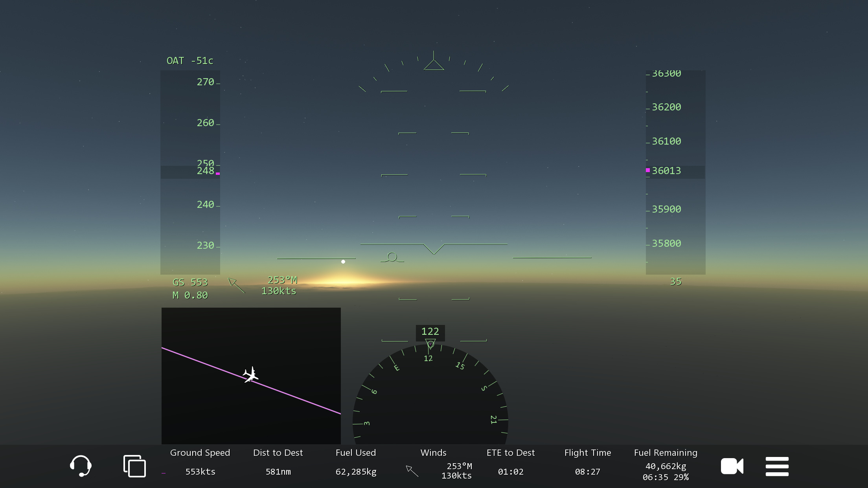Viewport: 868px width, 488px height.
Task: Open the ATC headset communications icon
Action: coord(81,466)
